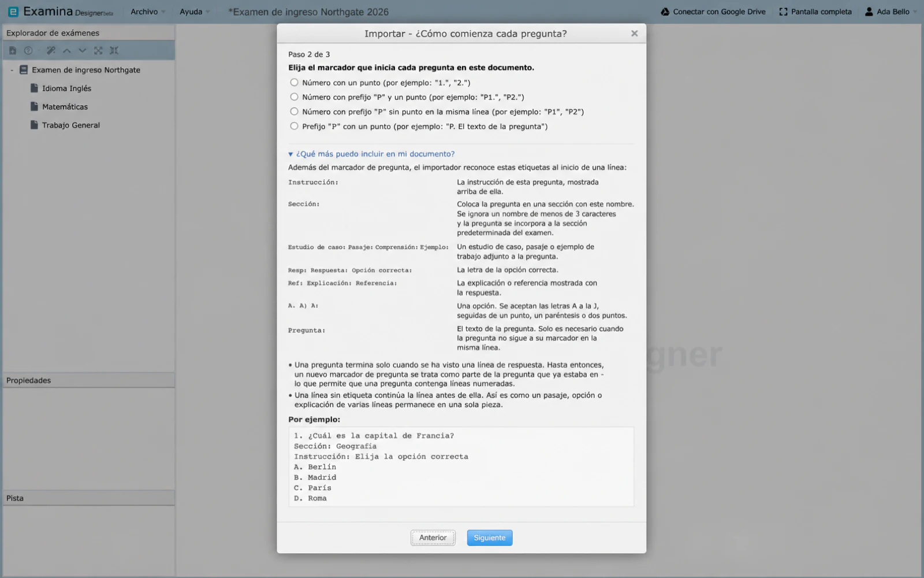924x578 pixels.
Task: Collapse the Examen de ingreso Northgate tree node
Action: 12,70
